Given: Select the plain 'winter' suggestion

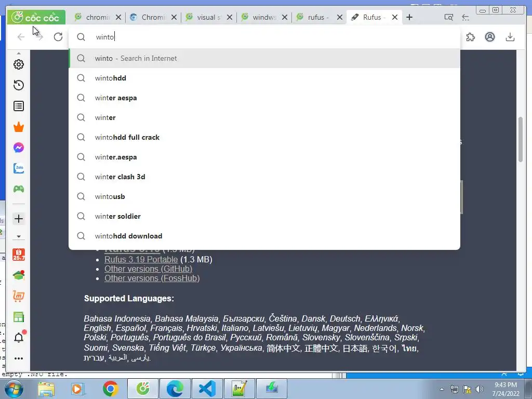Looking at the screenshot, I should click(x=264, y=117).
